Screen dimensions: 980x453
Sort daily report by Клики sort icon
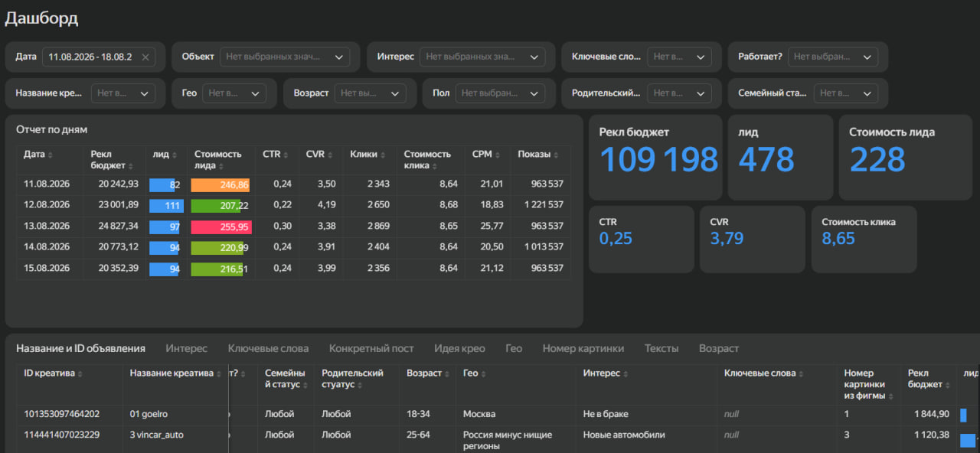coord(383,155)
